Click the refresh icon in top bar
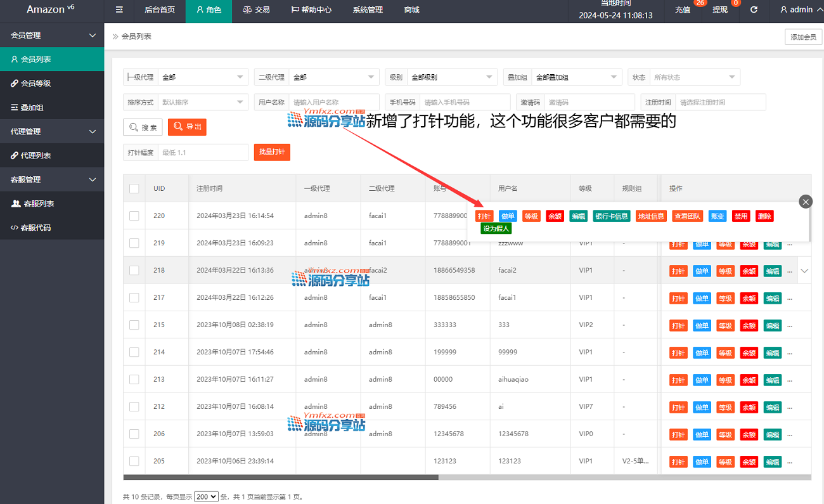 (754, 10)
